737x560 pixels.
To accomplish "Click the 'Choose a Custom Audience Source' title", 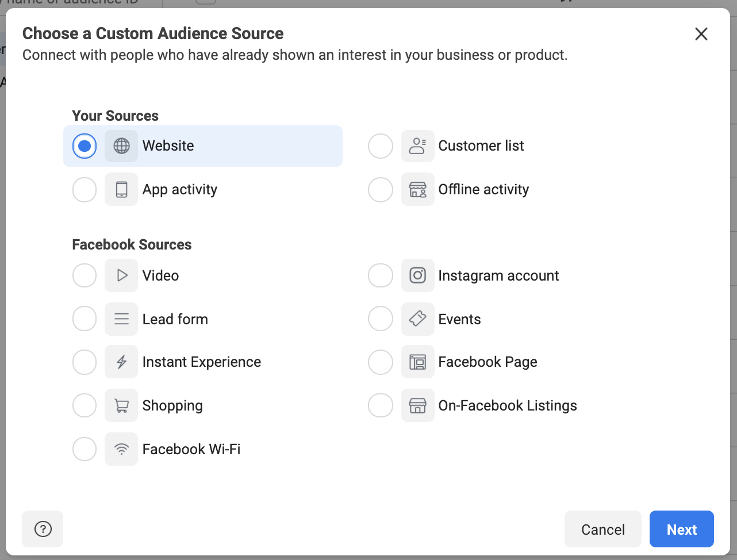I will [153, 33].
